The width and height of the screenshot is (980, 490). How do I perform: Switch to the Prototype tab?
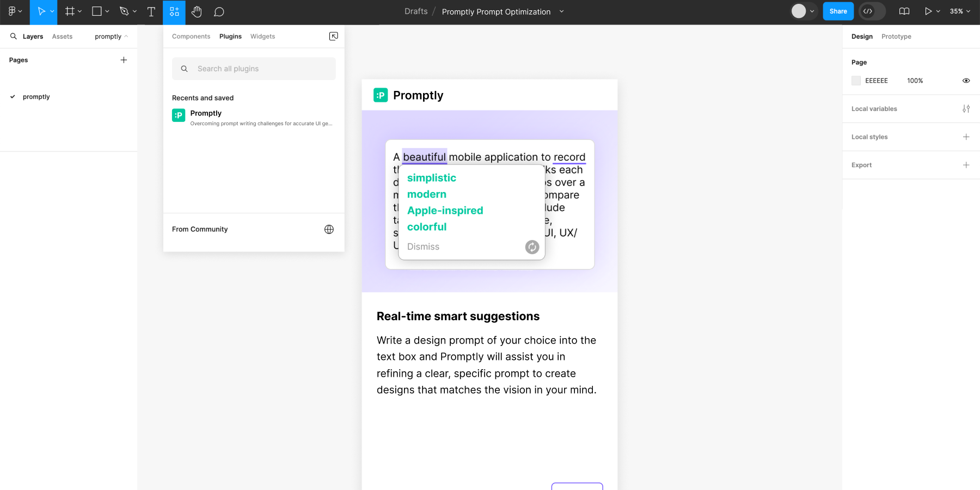point(896,36)
